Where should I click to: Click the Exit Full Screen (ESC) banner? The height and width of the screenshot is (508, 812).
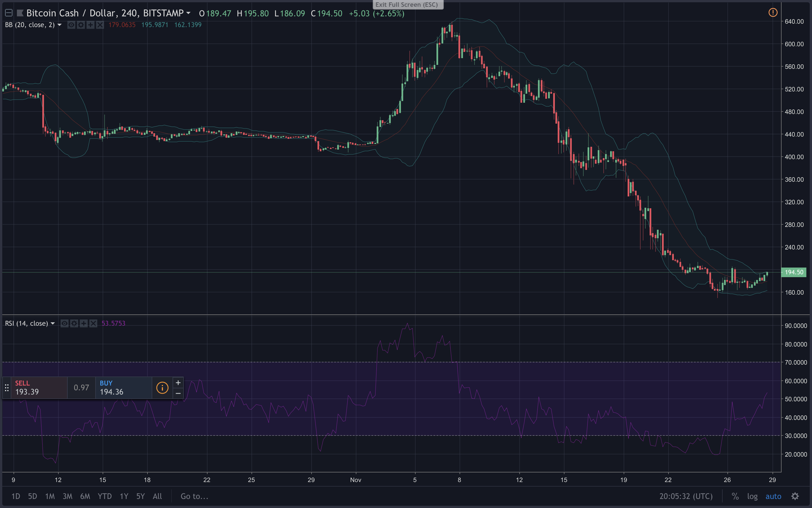pyautogui.click(x=408, y=5)
